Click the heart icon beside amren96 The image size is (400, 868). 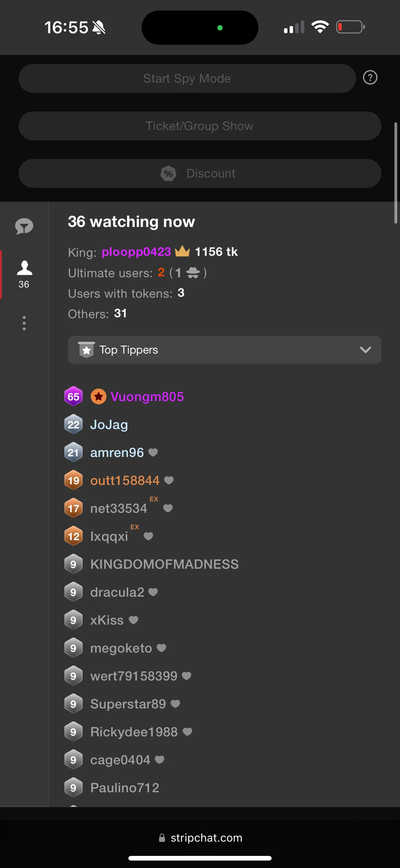153,452
